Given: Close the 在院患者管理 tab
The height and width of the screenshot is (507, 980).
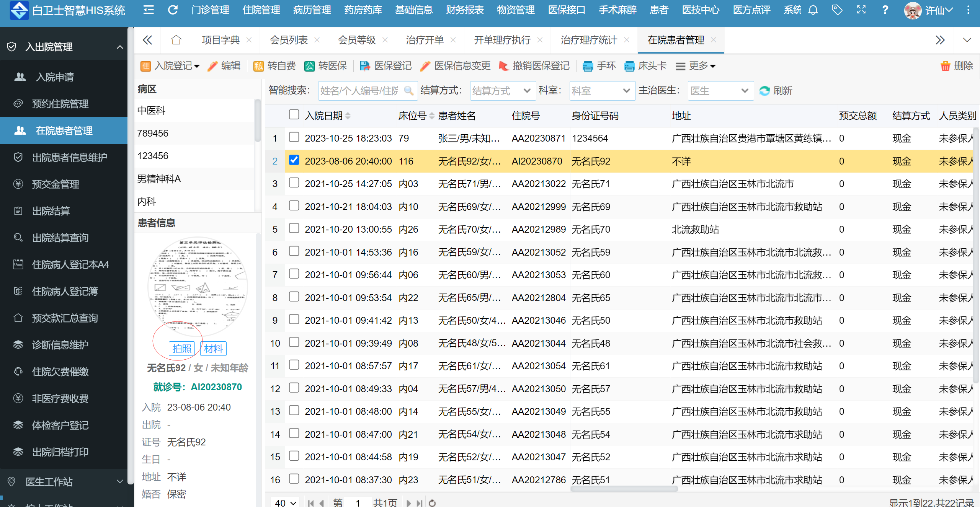Looking at the screenshot, I should (714, 40).
